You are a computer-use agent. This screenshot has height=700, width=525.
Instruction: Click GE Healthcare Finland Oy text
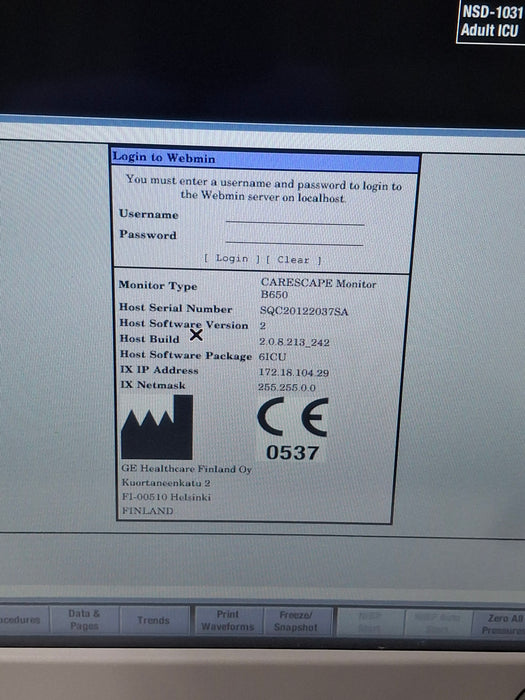click(x=187, y=469)
